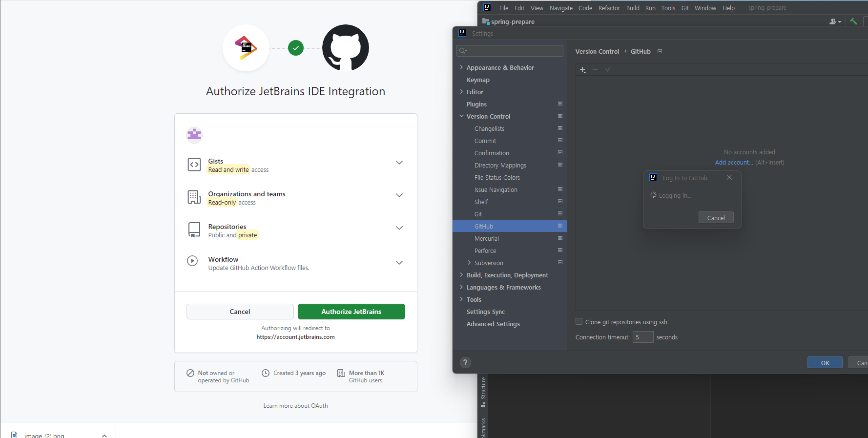Click the search icon in Settings search box
This screenshot has width=868, height=438.
tap(463, 51)
